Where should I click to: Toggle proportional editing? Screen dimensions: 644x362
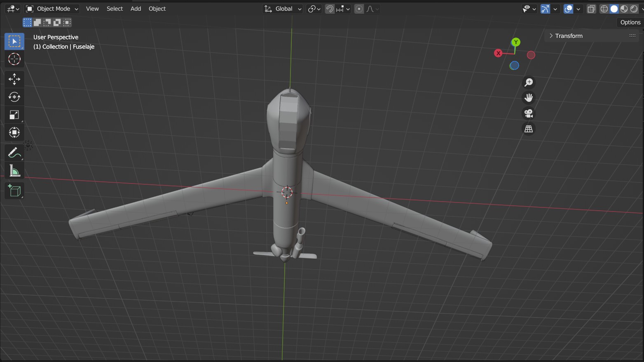pos(358,8)
